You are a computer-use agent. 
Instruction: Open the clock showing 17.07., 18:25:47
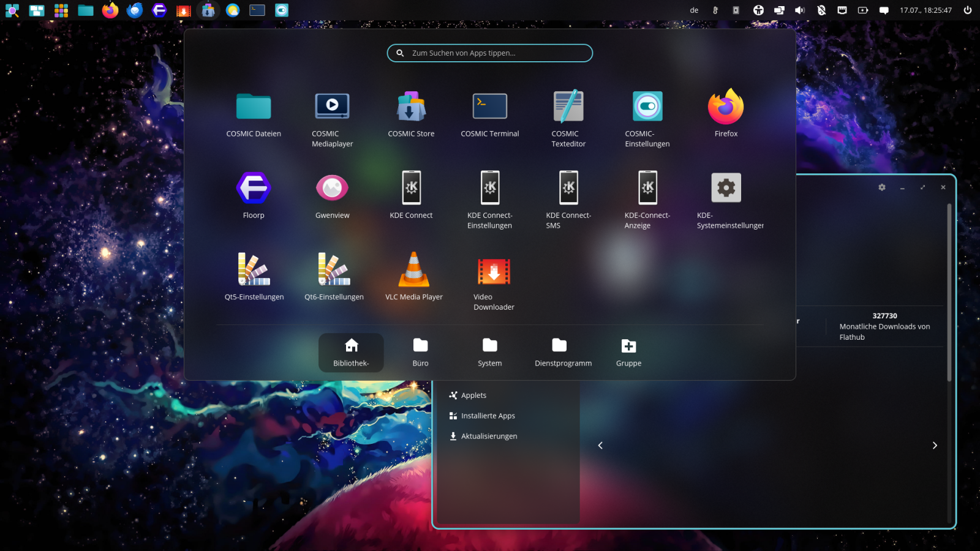point(925,10)
